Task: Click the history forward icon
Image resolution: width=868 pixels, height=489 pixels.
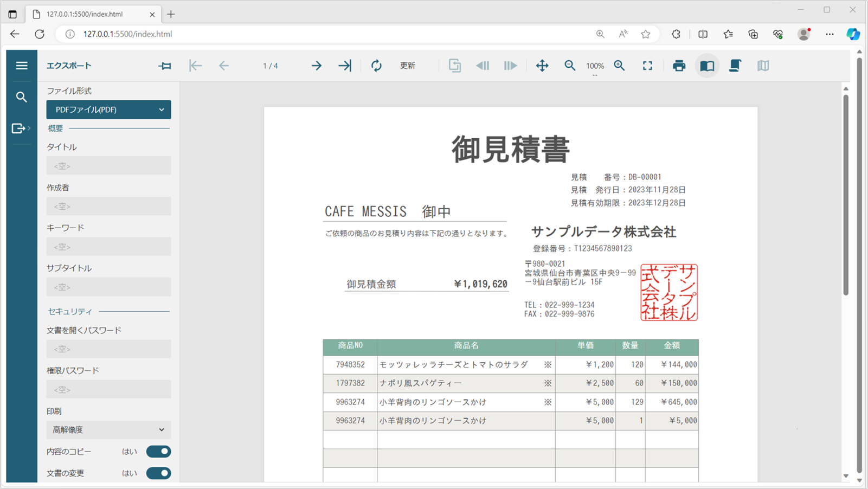Action: 511,66
